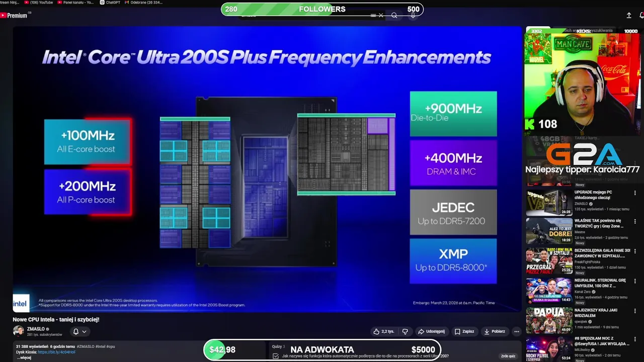Open options menu for 'UPGRADE mojego PC' video
This screenshot has width=644, height=362.
coord(635,193)
